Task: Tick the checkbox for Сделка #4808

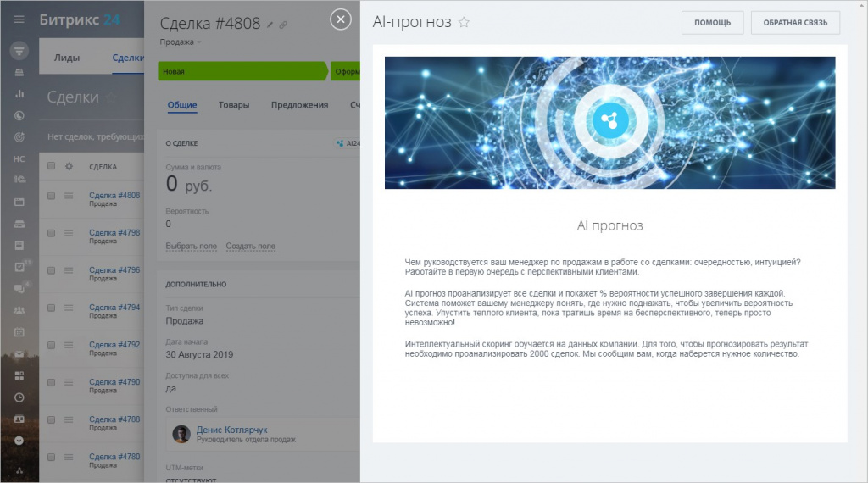Action: 51,196
